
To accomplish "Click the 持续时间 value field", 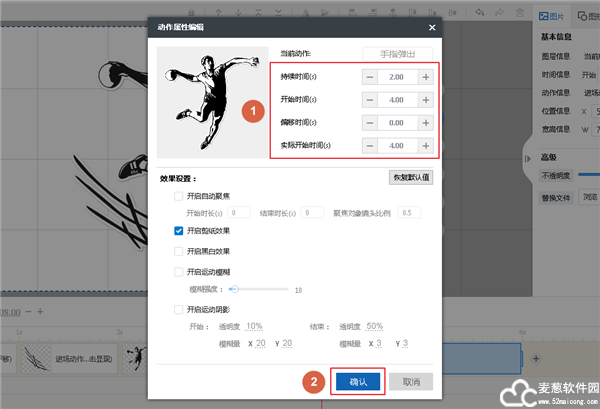I will point(397,77).
